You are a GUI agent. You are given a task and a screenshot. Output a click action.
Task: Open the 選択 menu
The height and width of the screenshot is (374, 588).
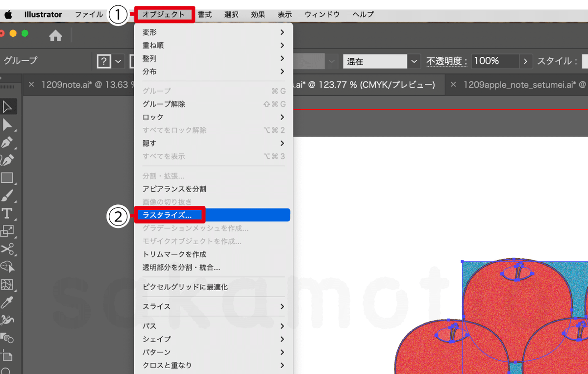click(x=231, y=14)
